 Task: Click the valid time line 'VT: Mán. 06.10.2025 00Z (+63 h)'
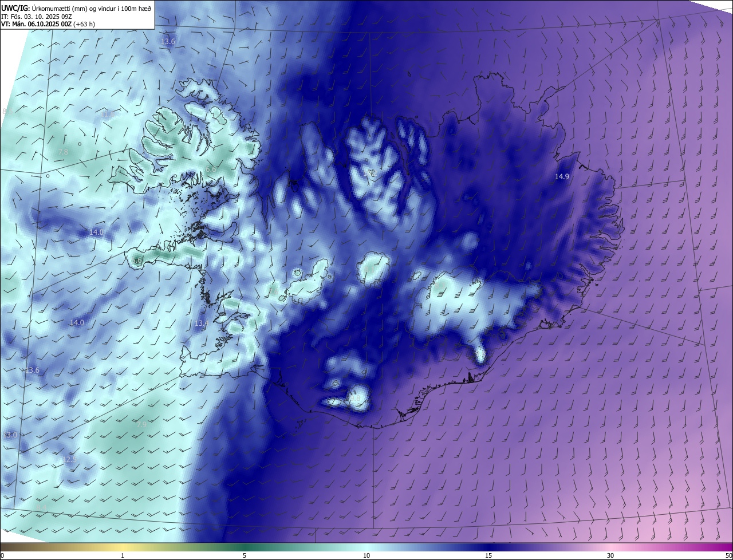pos(48,24)
